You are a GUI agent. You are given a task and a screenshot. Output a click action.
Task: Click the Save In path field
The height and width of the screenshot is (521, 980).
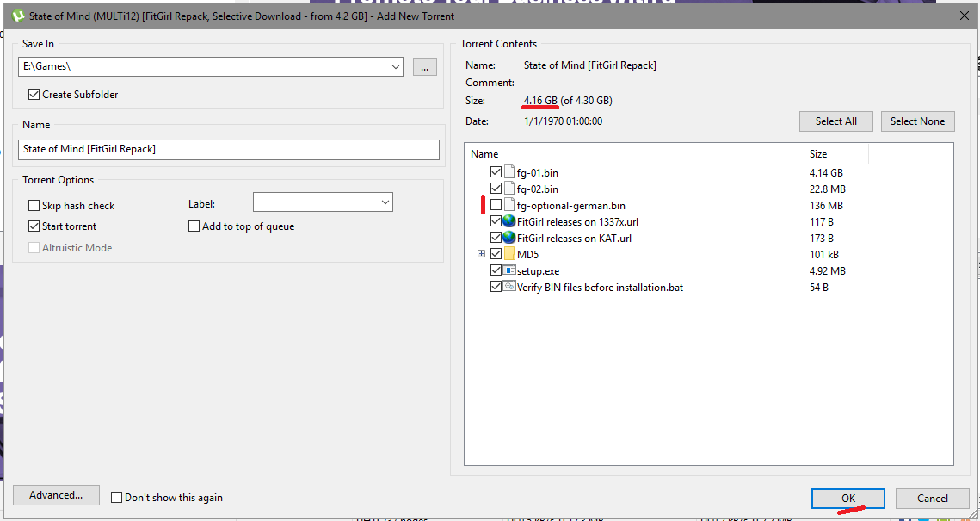211,66
